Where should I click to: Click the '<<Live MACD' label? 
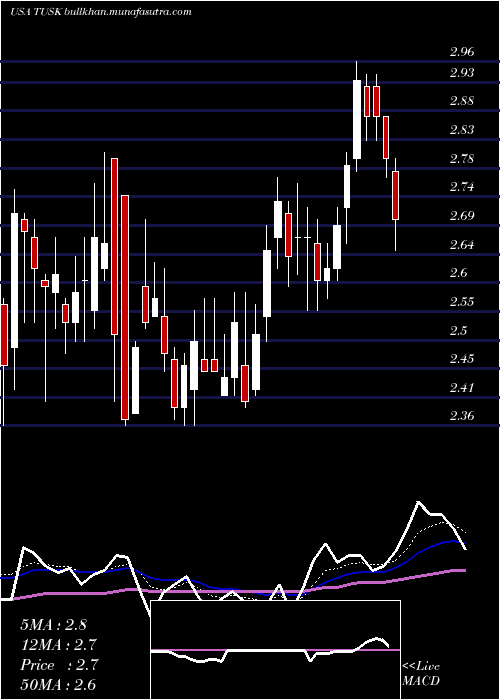(x=421, y=673)
